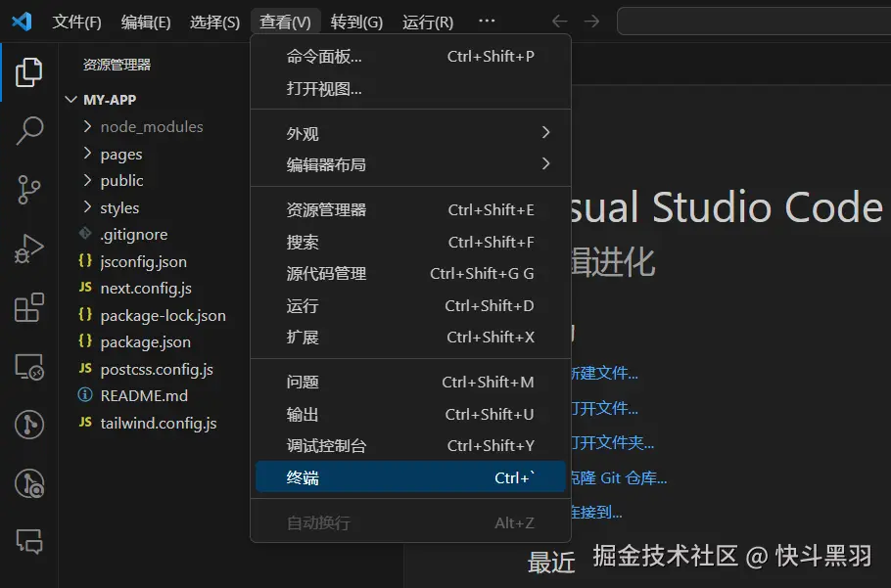Click the 克隆 Git 仓库... link
This screenshot has height=588, width=891.
618,477
